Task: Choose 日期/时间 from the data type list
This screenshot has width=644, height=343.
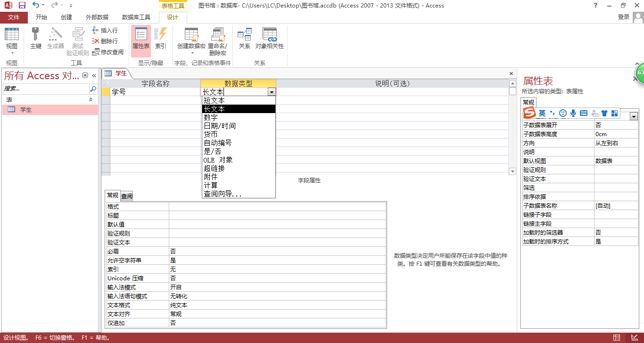Action: (239, 126)
